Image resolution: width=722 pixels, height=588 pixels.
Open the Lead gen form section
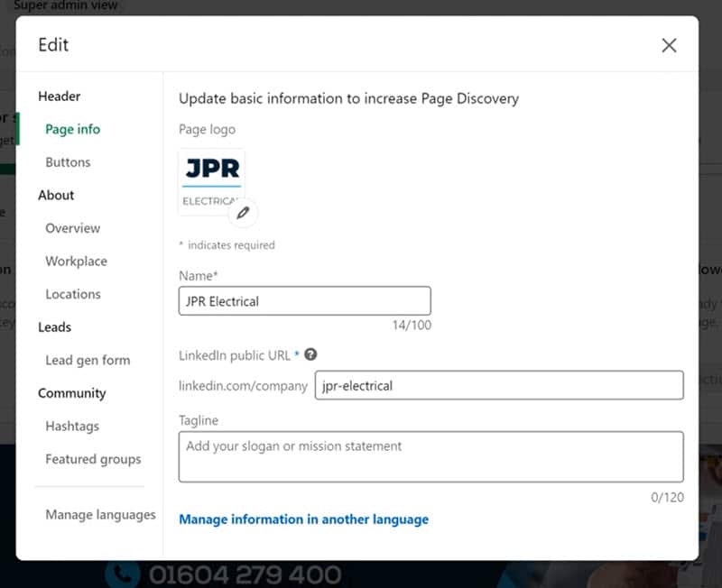(x=88, y=360)
